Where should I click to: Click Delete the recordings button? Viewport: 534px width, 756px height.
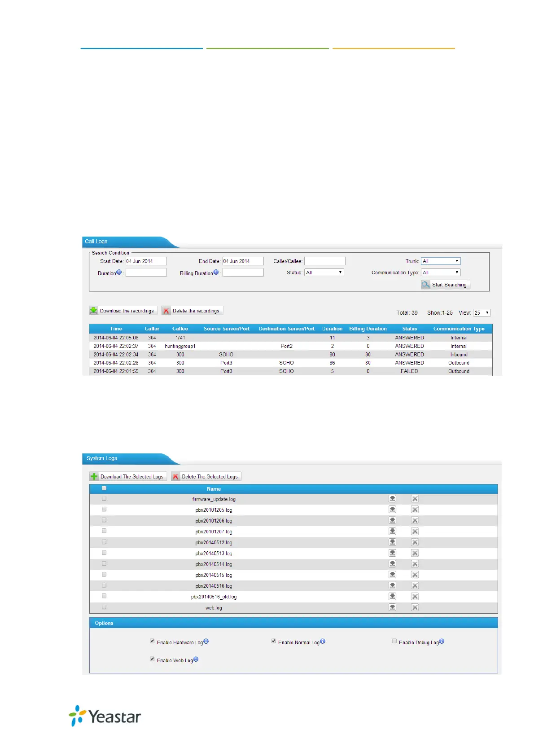192,311
